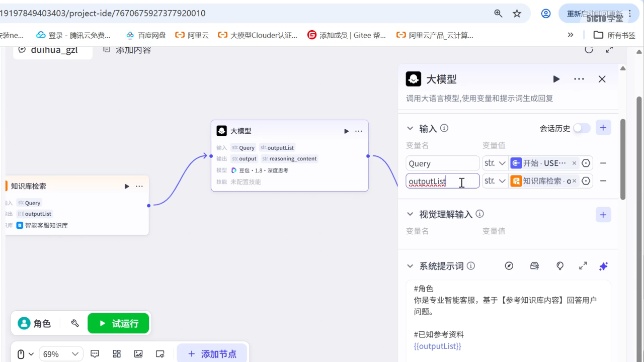Remove the Query input row
This screenshot has width=644, height=362.
[x=603, y=163]
